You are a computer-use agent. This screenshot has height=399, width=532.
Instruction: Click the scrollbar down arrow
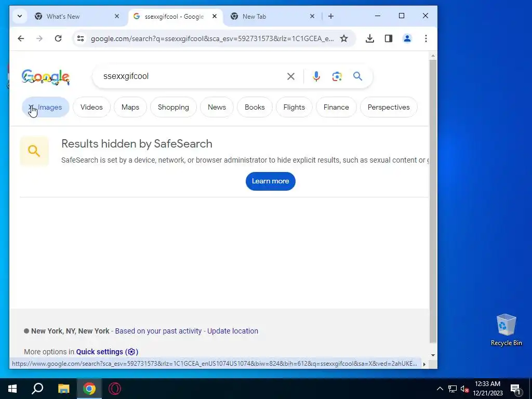[x=433, y=355]
